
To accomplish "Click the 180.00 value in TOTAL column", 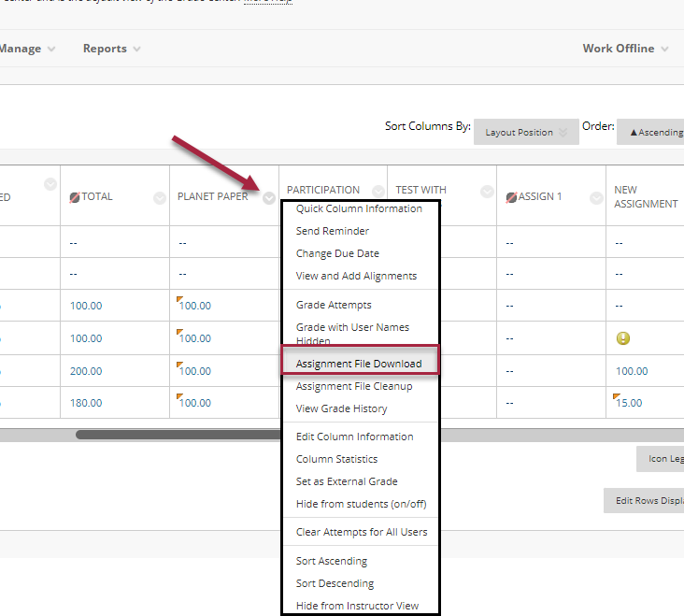I will click(x=86, y=403).
